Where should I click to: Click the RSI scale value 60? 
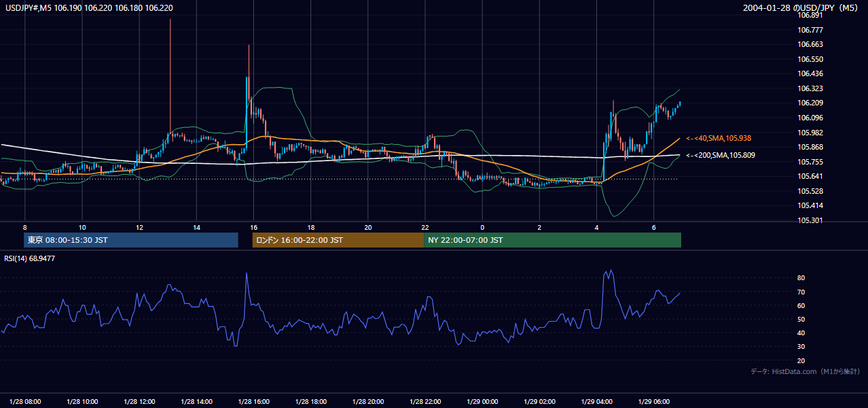point(801,305)
